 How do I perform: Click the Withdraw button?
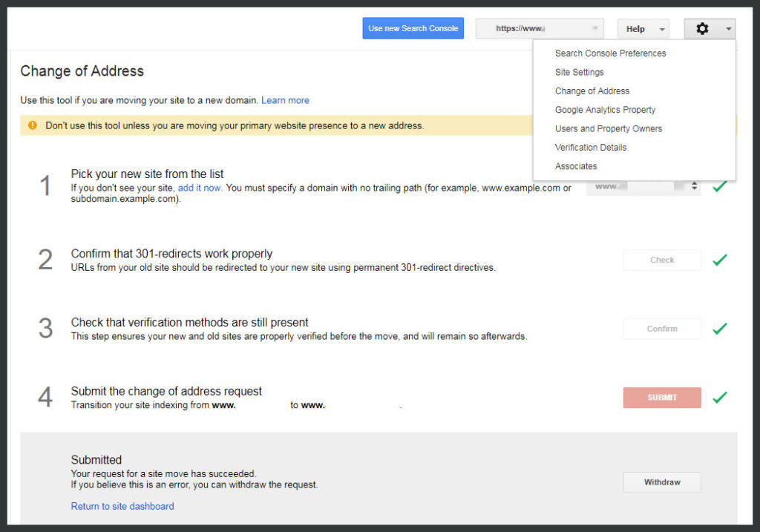click(661, 482)
